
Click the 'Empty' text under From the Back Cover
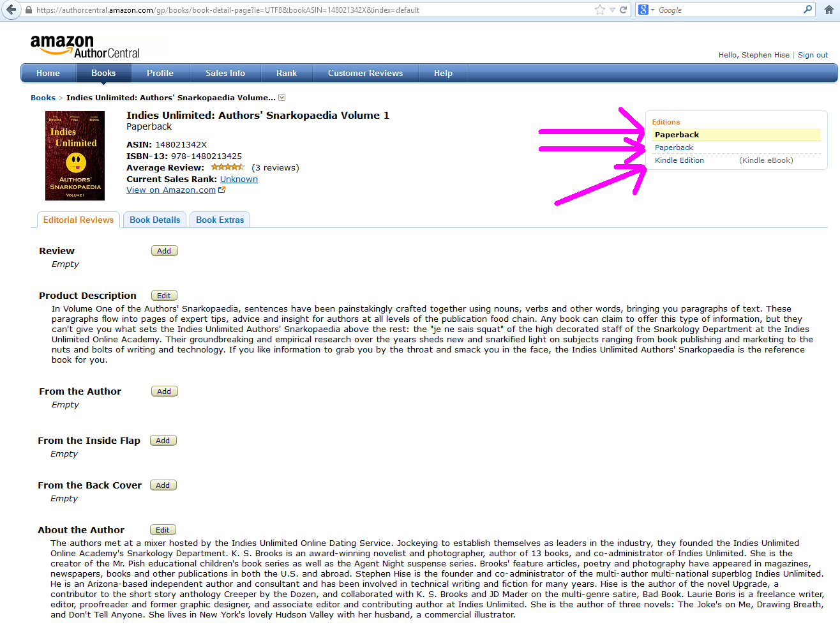64,499
